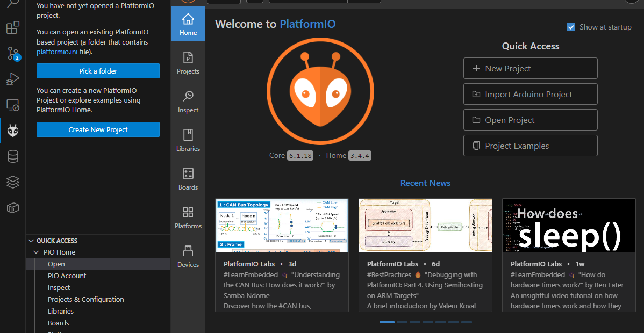Click the second news carousel indicator dash
The image size is (644, 333).
point(402,322)
